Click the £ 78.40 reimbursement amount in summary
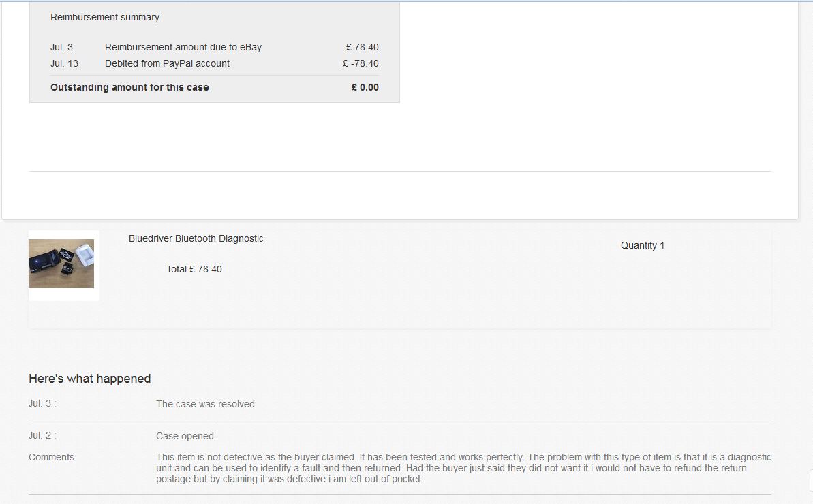The height and width of the screenshot is (504, 813). coord(362,47)
